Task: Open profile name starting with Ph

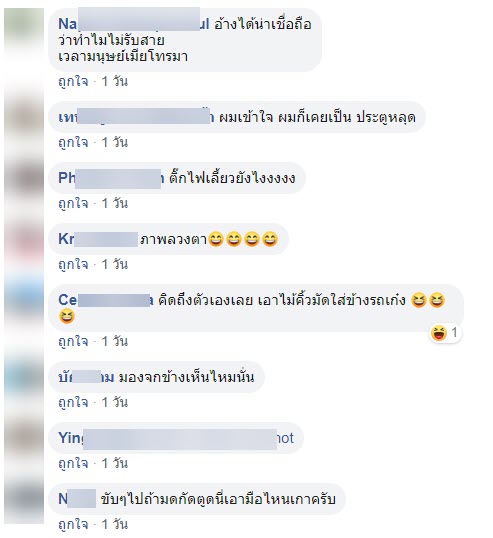Action: click(x=111, y=178)
